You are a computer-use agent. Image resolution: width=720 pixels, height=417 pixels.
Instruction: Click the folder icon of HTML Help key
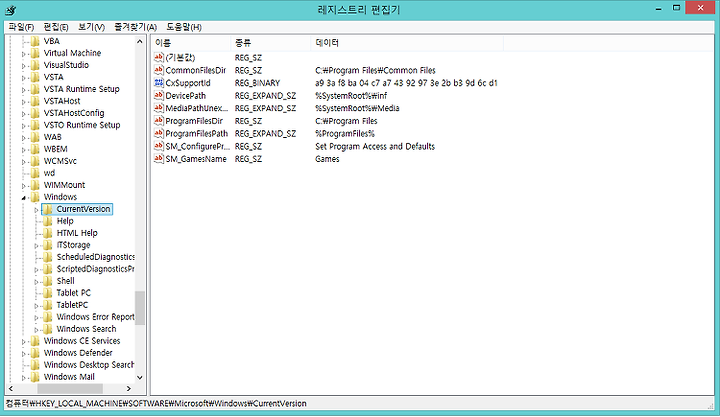coord(48,233)
